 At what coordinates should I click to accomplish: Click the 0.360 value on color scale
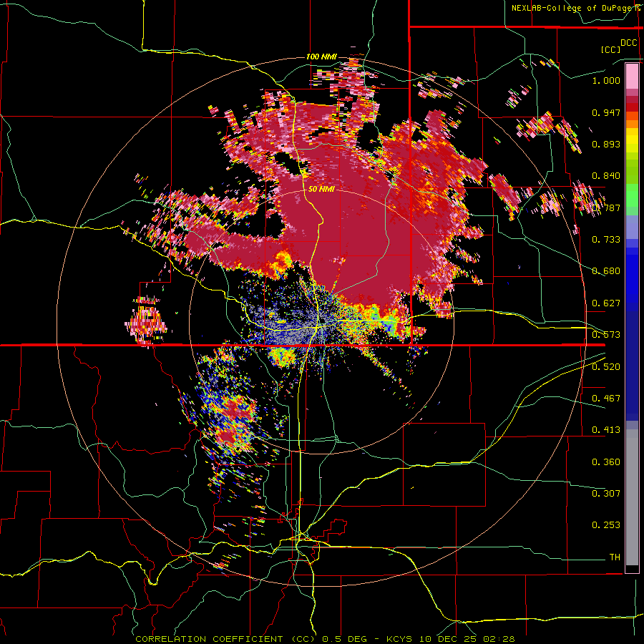606,462
